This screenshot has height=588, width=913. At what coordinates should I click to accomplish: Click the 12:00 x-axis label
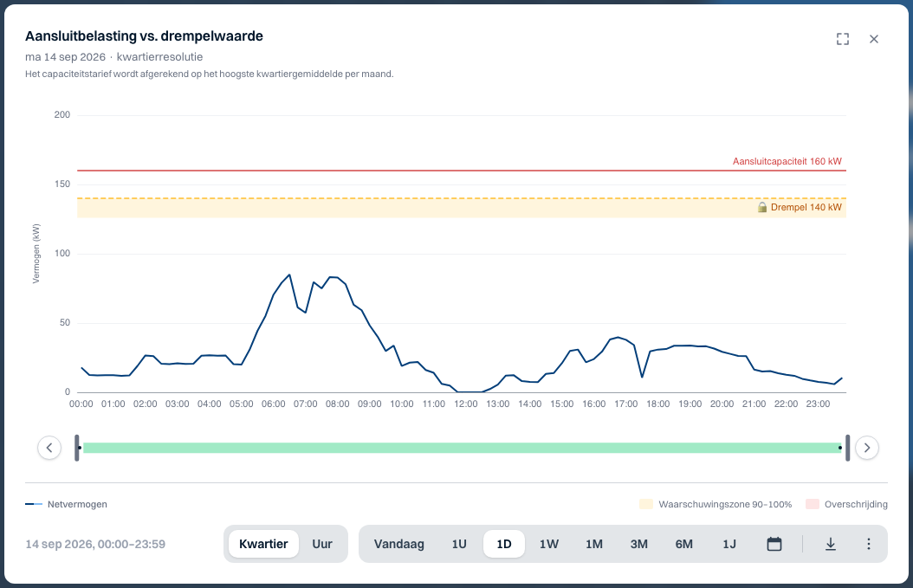click(x=466, y=404)
